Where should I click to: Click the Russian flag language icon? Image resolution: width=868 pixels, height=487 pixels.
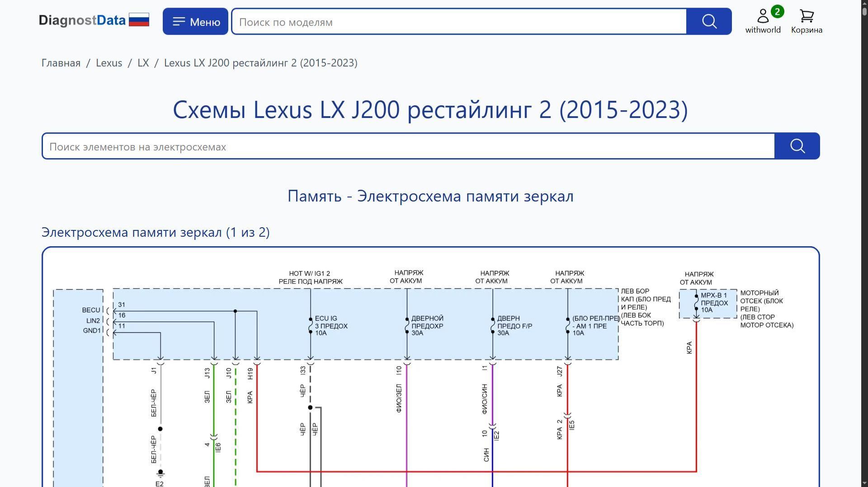click(x=139, y=20)
